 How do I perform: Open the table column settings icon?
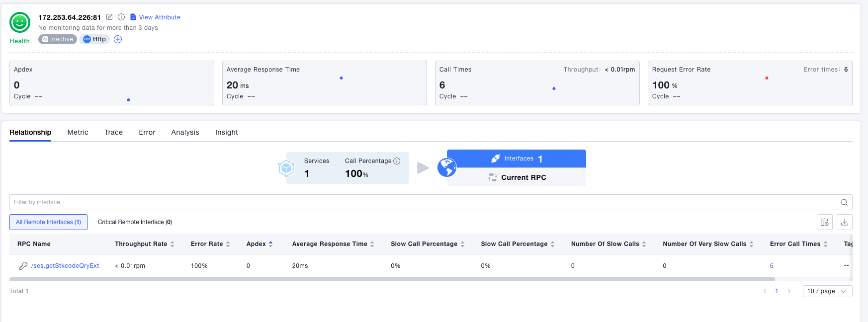[824, 222]
